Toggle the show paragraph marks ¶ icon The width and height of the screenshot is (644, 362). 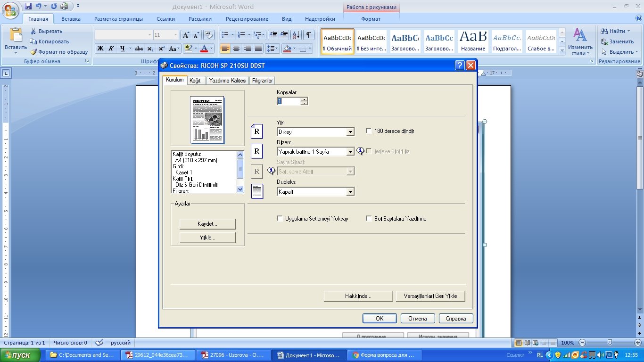tap(309, 35)
